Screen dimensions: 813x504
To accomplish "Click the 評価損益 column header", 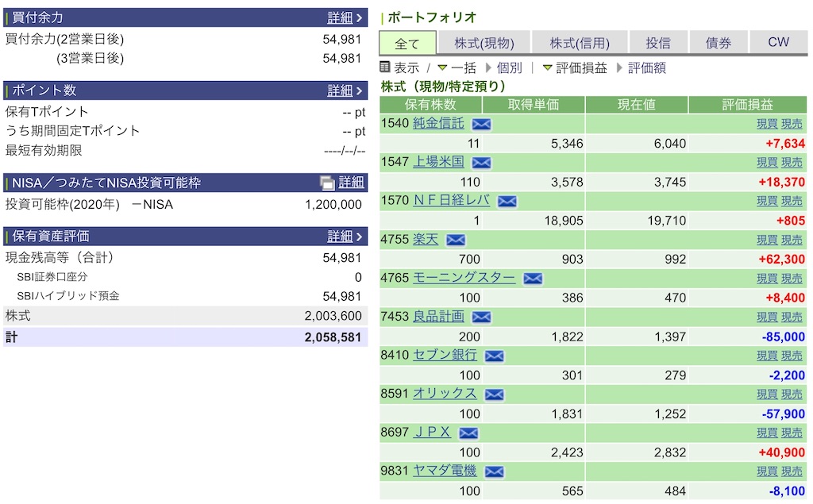I will coord(748,105).
